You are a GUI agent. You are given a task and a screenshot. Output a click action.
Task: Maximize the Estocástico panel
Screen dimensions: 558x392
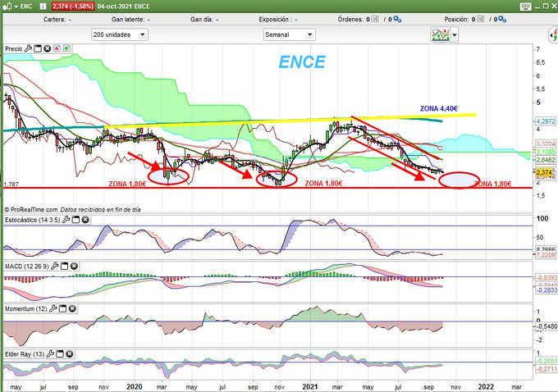click(x=75, y=220)
